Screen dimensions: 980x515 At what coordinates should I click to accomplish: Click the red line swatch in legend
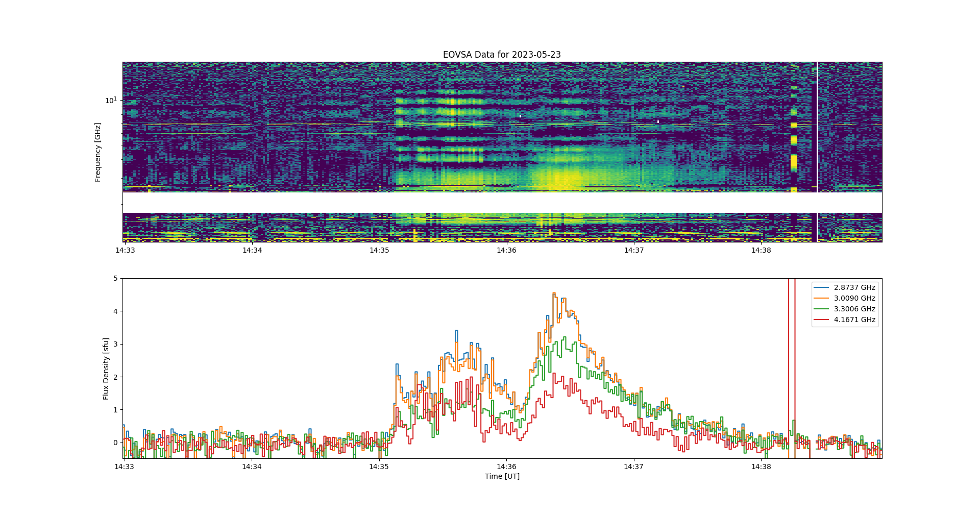click(x=821, y=320)
